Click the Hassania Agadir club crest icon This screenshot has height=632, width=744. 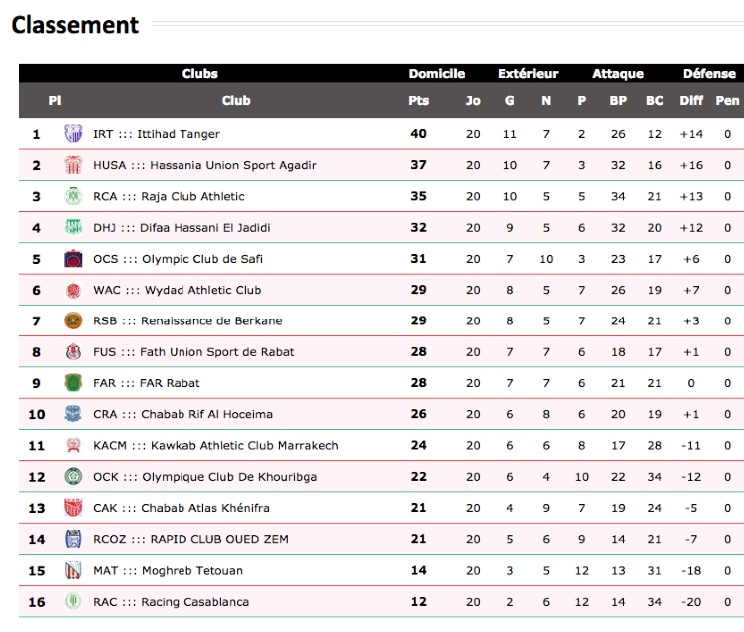pyautogui.click(x=73, y=165)
